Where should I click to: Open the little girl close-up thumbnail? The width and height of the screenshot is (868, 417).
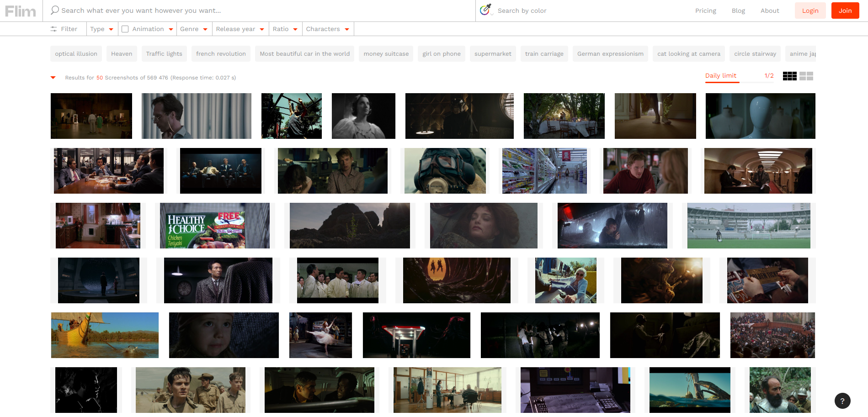[x=224, y=335]
